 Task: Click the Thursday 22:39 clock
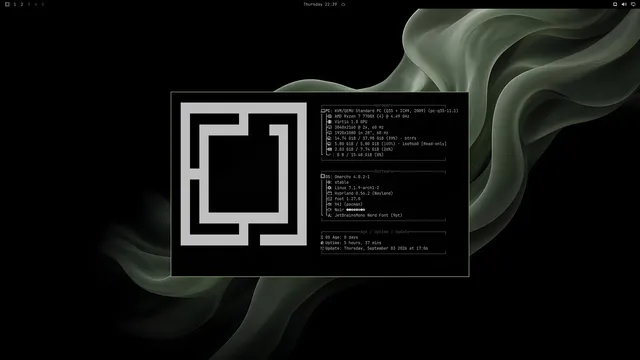click(320, 4)
